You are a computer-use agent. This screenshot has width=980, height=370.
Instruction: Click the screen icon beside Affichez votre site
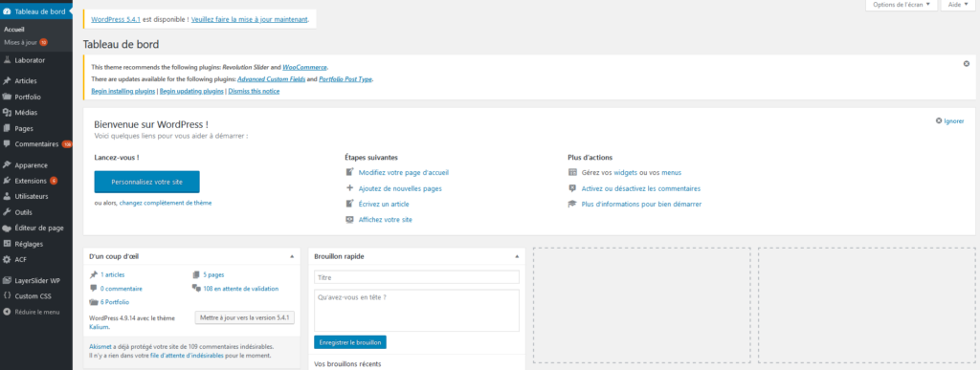[x=349, y=220]
